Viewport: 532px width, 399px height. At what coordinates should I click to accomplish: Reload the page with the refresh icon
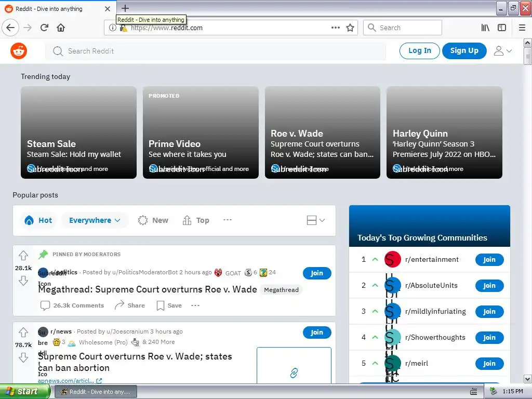44,28
